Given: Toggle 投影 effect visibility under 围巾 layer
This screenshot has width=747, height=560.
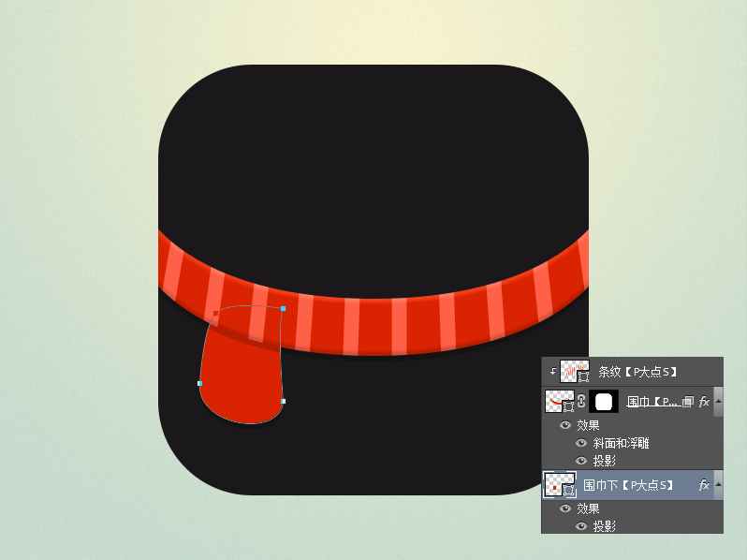Looking at the screenshot, I should pyautogui.click(x=581, y=461).
